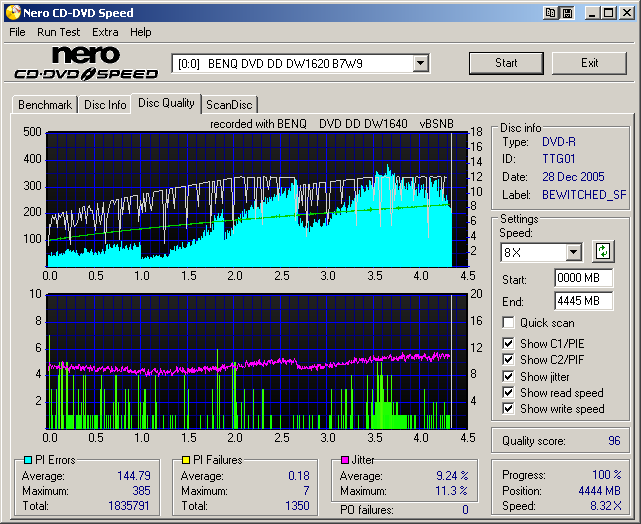Image resolution: width=641 pixels, height=524 pixels.
Task: Click the Nero disc icon in title bar
Action: (x=13, y=12)
